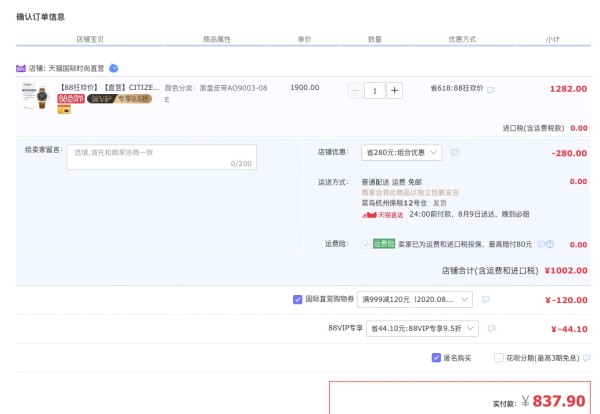
Task: Click the ¥837.90 final payment amount
Action: coord(553,401)
